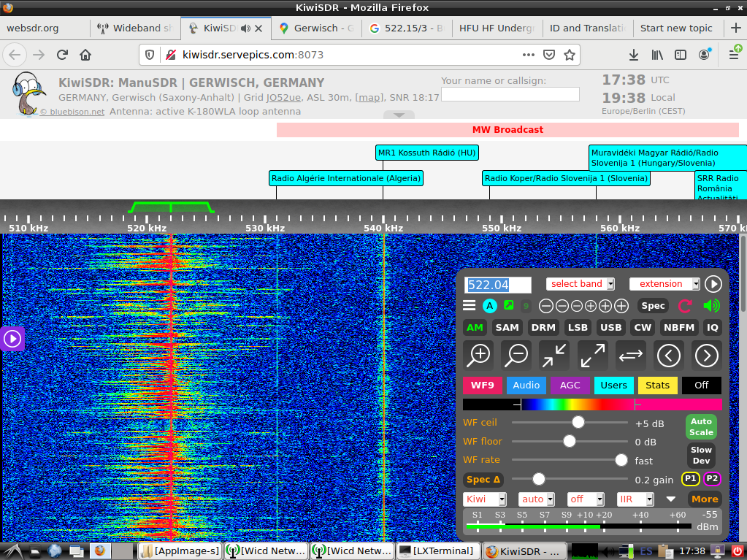
Task: Select LSB mode
Action: click(578, 328)
